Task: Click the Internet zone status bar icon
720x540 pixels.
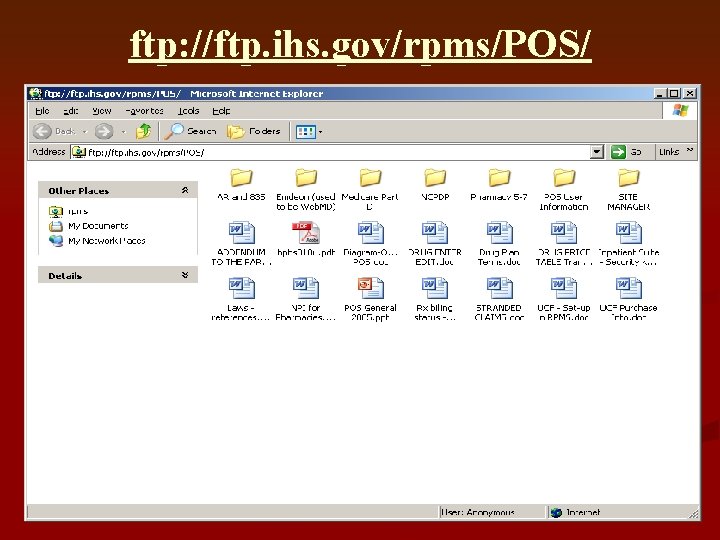Action: [x=557, y=512]
